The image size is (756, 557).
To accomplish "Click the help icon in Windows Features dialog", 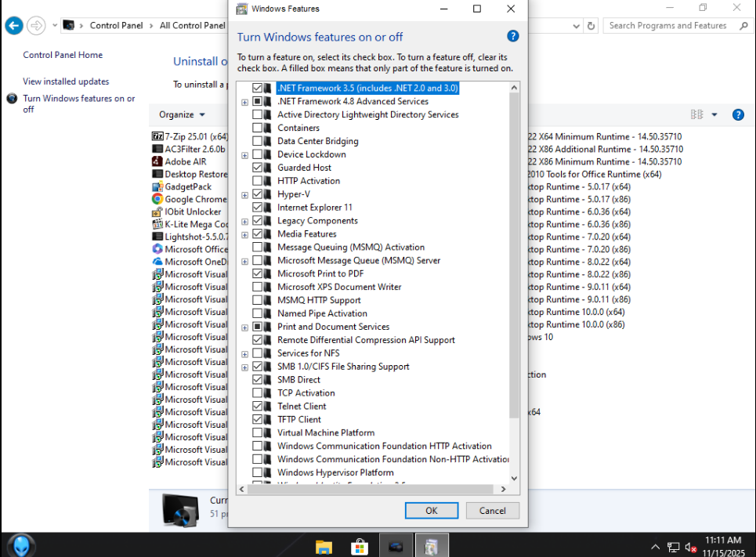I will tap(513, 36).
